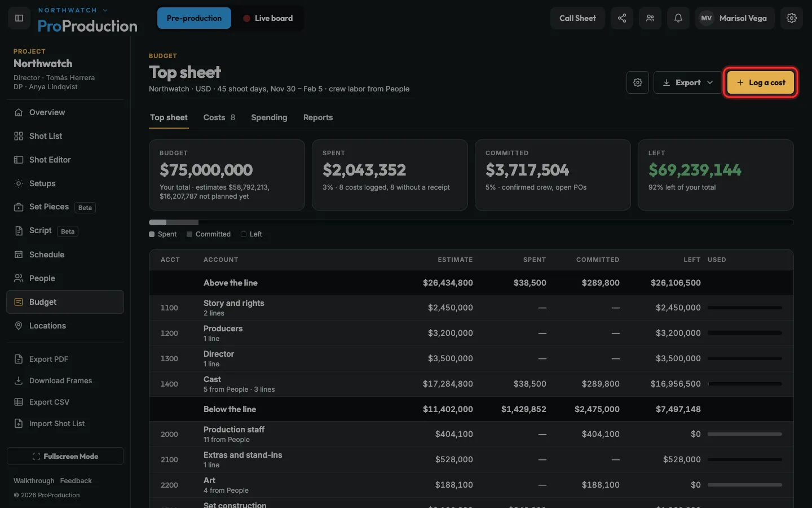The image size is (812, 508).
Task: Open Locations in sidebar
Action: pos(65,326)
